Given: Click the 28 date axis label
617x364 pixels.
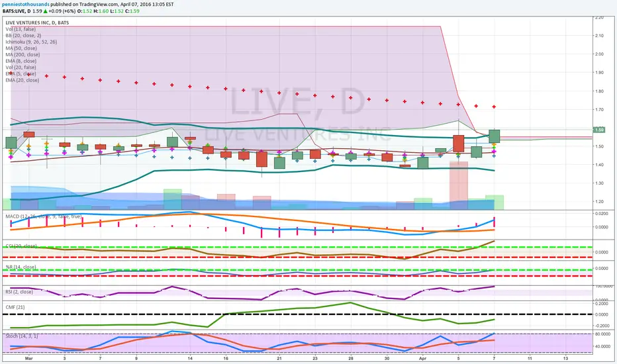Looking at the screenshot, I should pos(351,359).
